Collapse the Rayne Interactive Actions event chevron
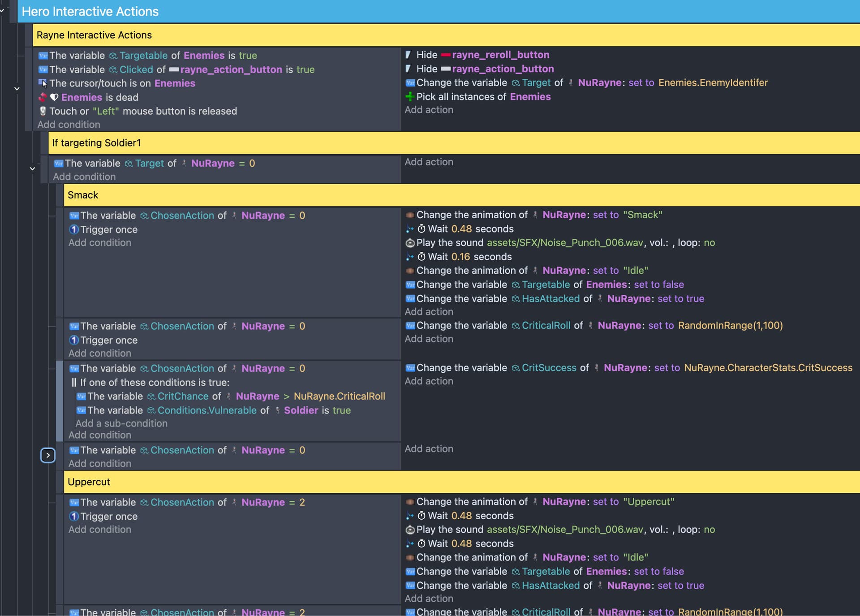Screen dimensions: 860x616 coord(17,89)
